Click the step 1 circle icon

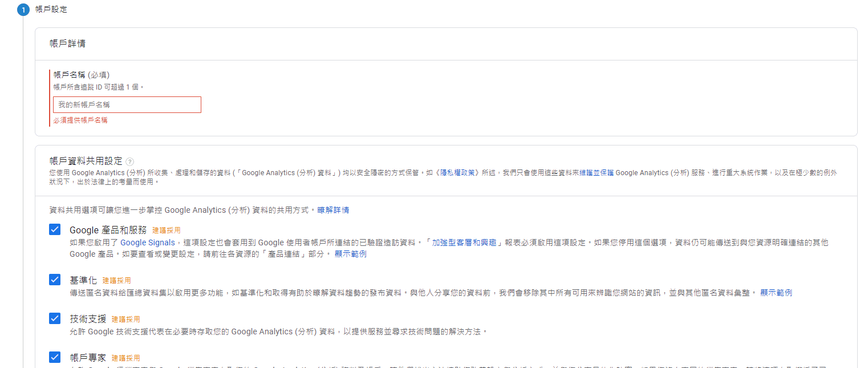[x=23, y=10]
